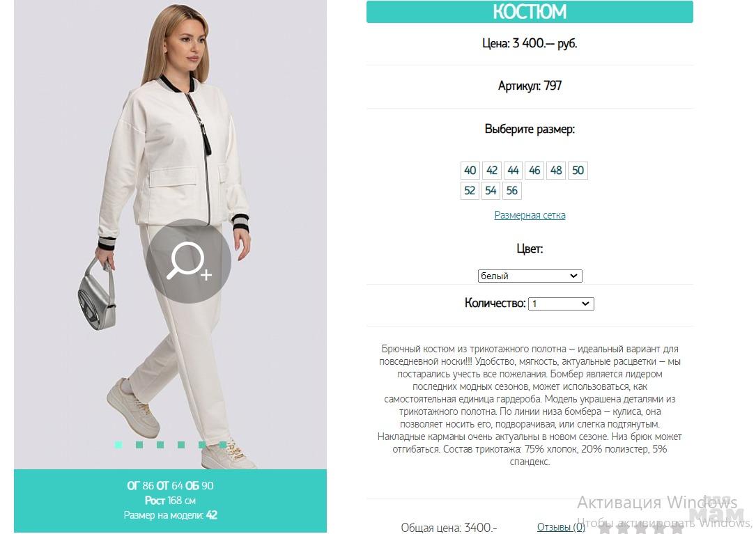Screen dimensions: 756x534
Task: Choose size 44
Action: pos(513,171)
